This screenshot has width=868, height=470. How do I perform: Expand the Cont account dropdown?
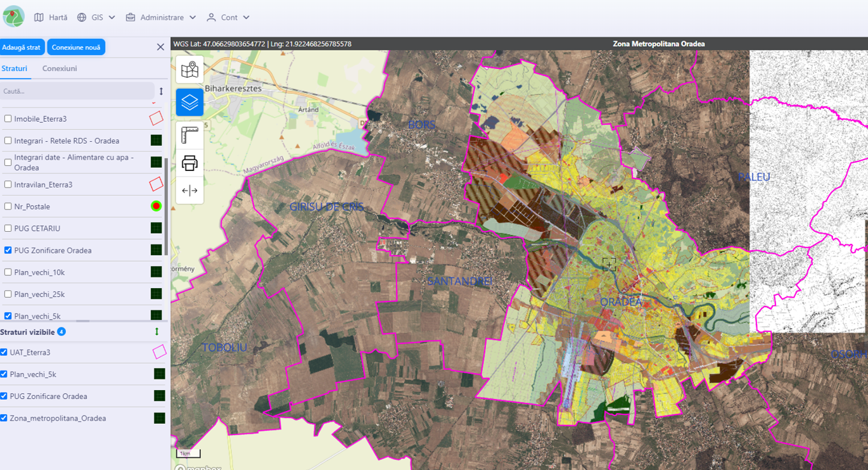(228, 18)
